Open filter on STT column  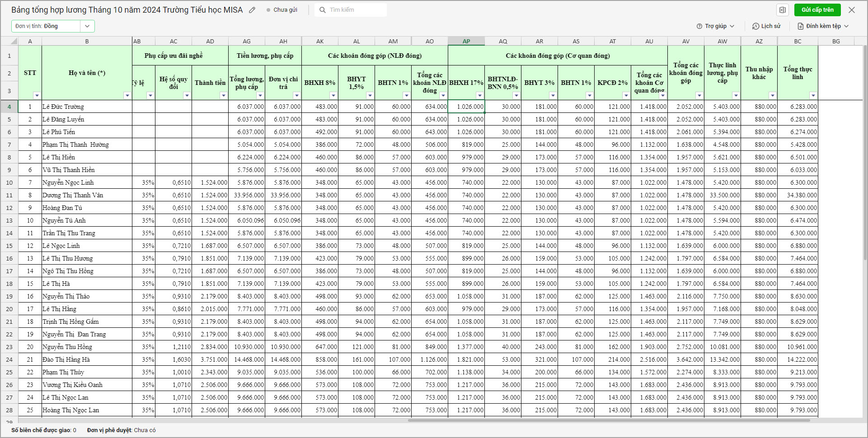(37, 95)
